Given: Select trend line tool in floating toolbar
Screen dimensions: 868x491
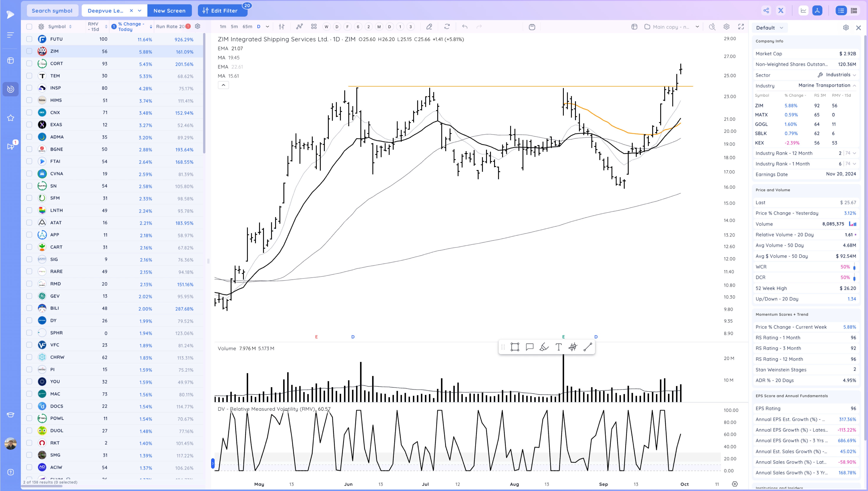Looking at the screenshot, I should (x=588, y=347).
